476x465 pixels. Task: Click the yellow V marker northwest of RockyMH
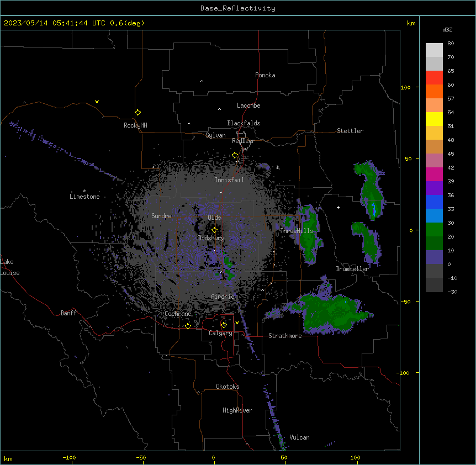point(97,102)
